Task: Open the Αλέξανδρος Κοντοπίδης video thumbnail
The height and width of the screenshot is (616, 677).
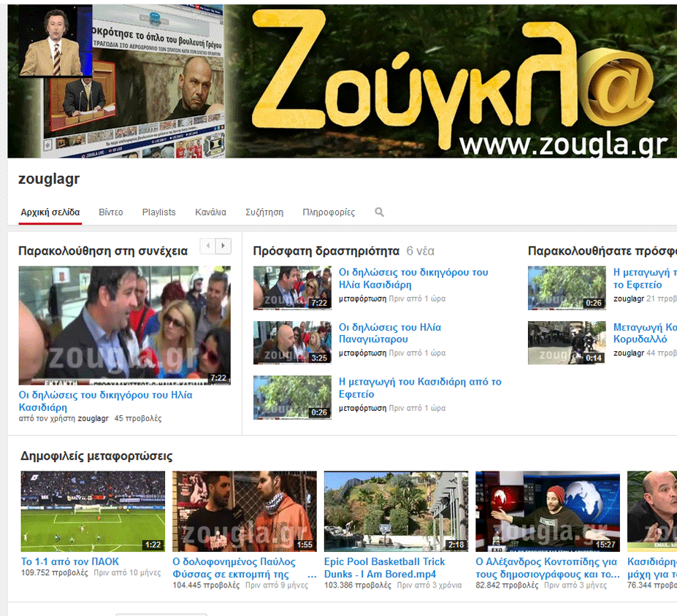Action: coord(548,511)
